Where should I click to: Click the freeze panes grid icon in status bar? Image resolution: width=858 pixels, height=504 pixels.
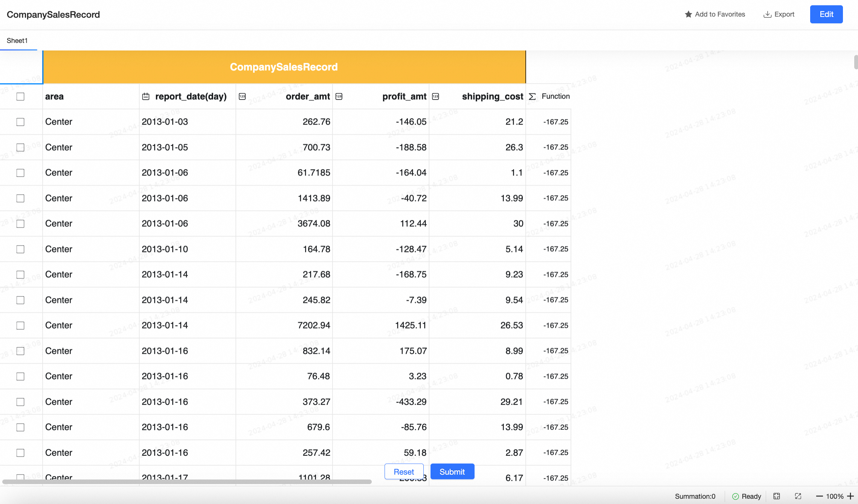[777, 496]
